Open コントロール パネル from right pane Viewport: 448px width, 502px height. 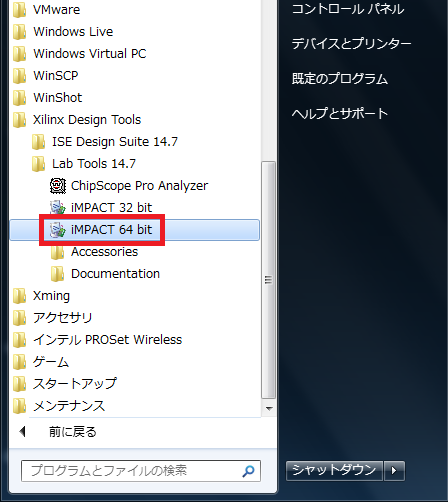pyautogui.click(x=348, y=9)
